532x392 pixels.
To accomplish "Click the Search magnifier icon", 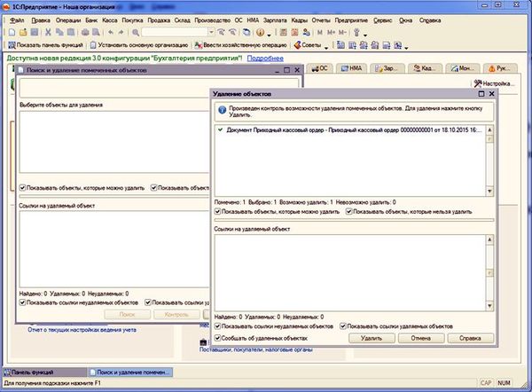I will coord(136,32).
